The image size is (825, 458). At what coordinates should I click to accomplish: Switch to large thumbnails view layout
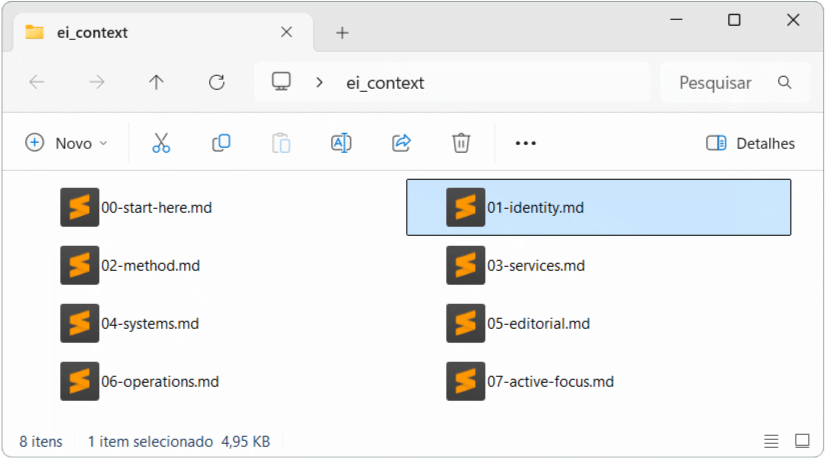click(802, 441)
